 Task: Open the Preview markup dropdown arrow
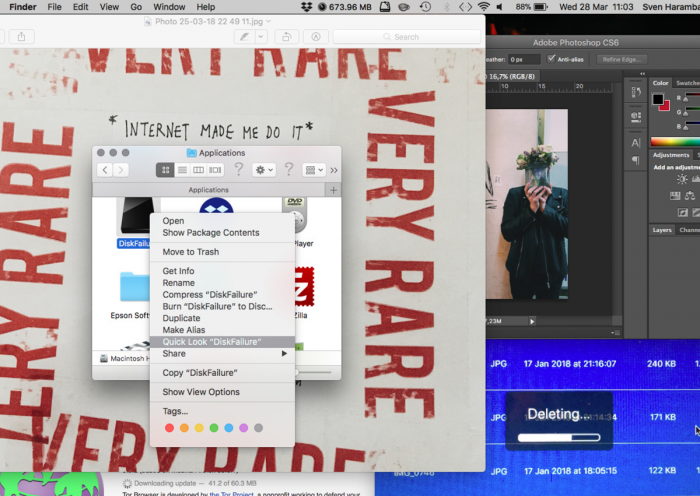click(x=261, y=37)
